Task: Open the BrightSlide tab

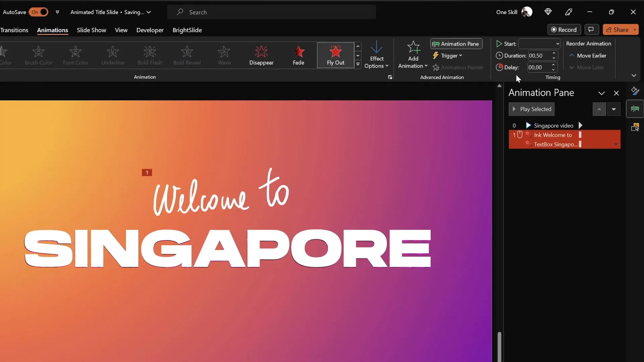Action: [x=187, y=30]
